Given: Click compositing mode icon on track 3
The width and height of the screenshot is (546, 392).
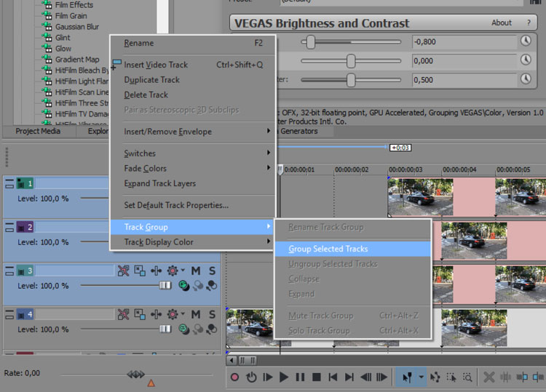Looking at the screenshot, I should [x=183, y=286].
